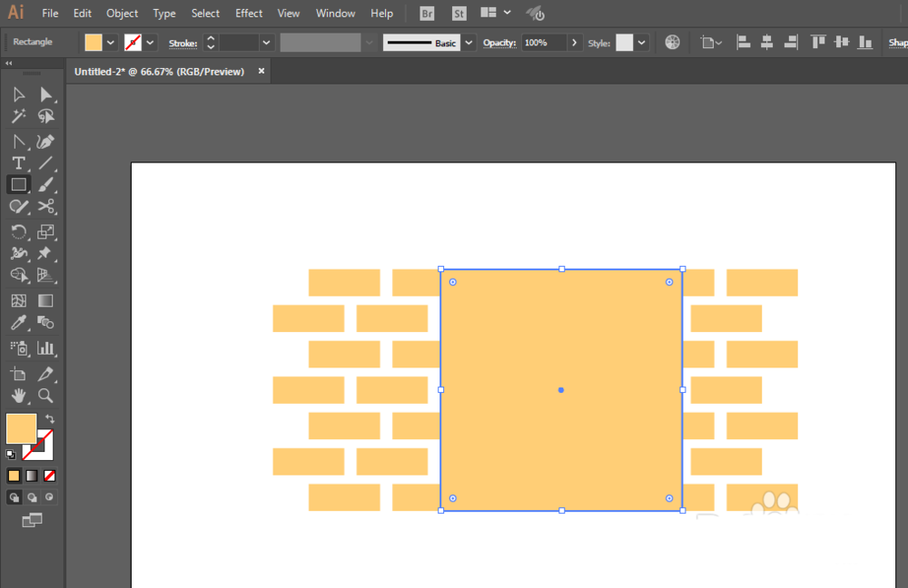The image size is (908, 588).
Task: Open graphic Style dropdown
Action: [642, 43]
